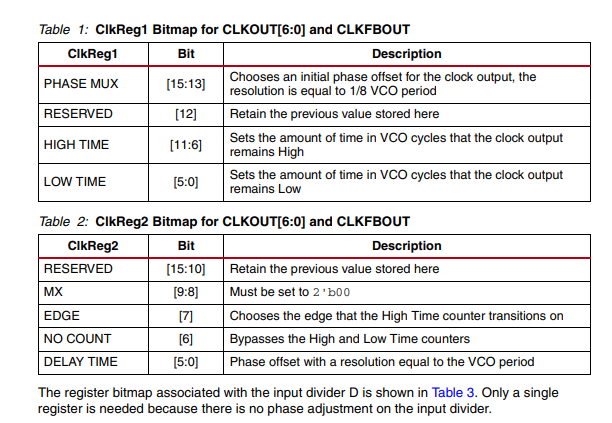Image resolution: width=612 pixels, height=423 pixels.
Task: Click the Description header in Table 1
Action: (407, 54)
